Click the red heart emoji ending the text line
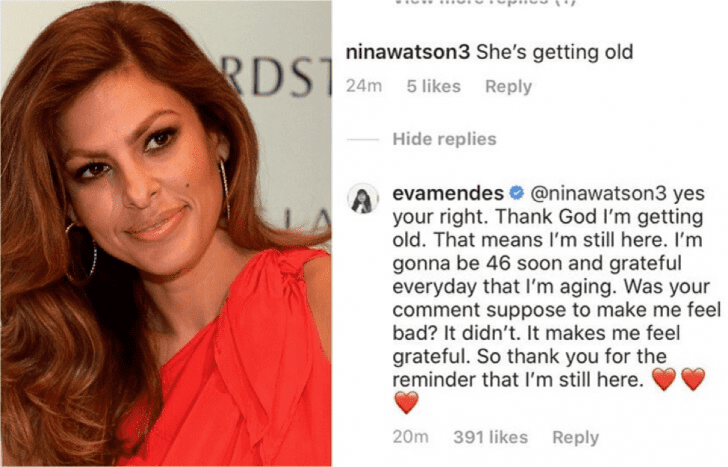Screen dimensions: 728x467 pos(693,379)
